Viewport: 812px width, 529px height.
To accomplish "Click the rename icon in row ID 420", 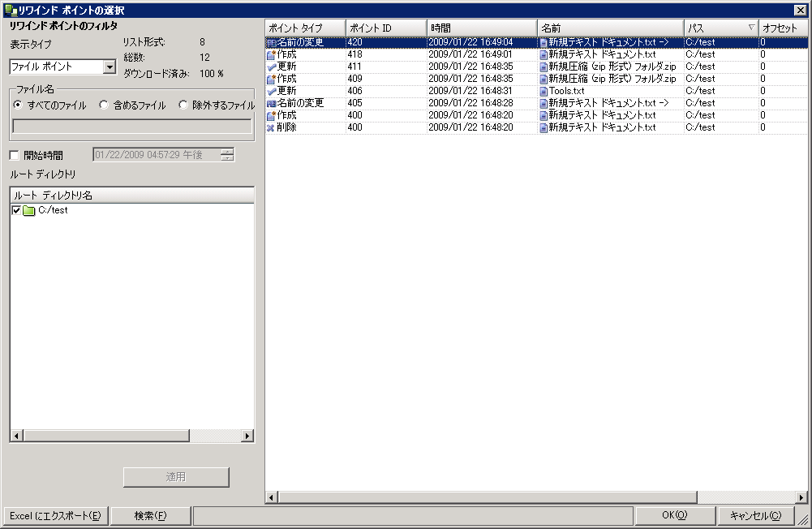I will coord(272,42).
